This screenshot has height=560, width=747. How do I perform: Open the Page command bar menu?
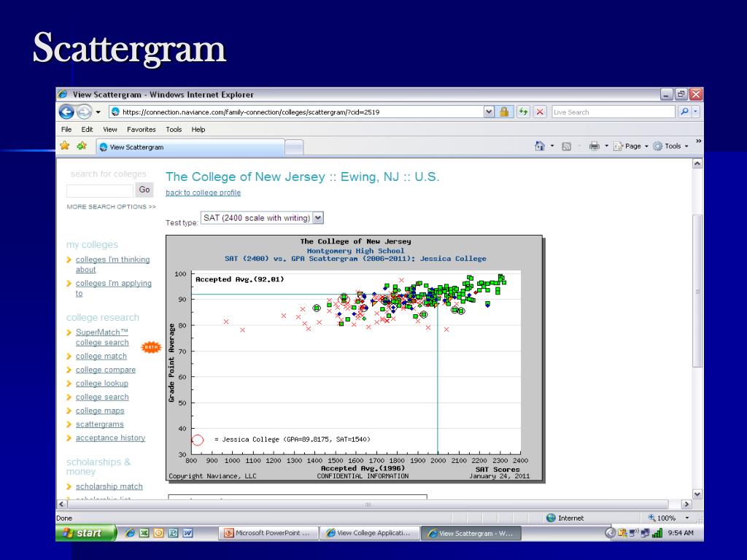(631, 146)
